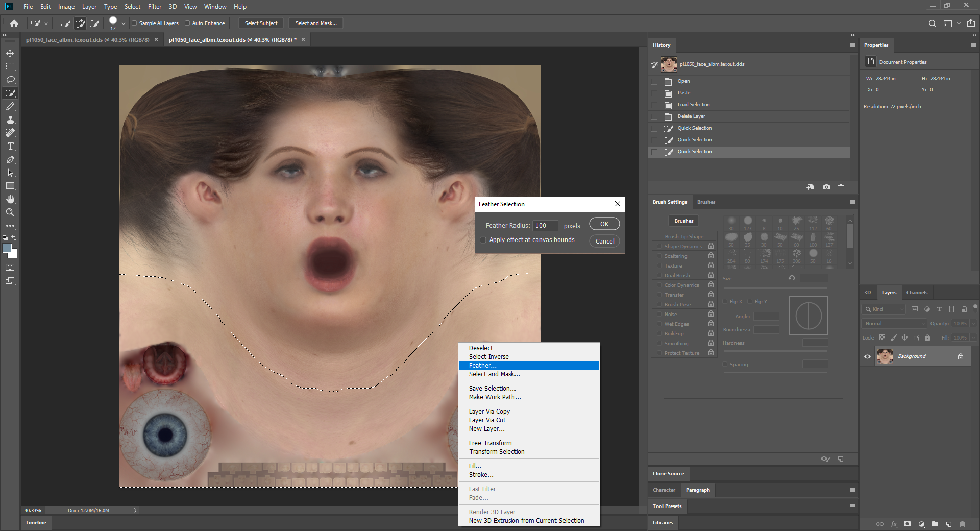
Task: Click the Share image icon
Action: pos(971,23)
